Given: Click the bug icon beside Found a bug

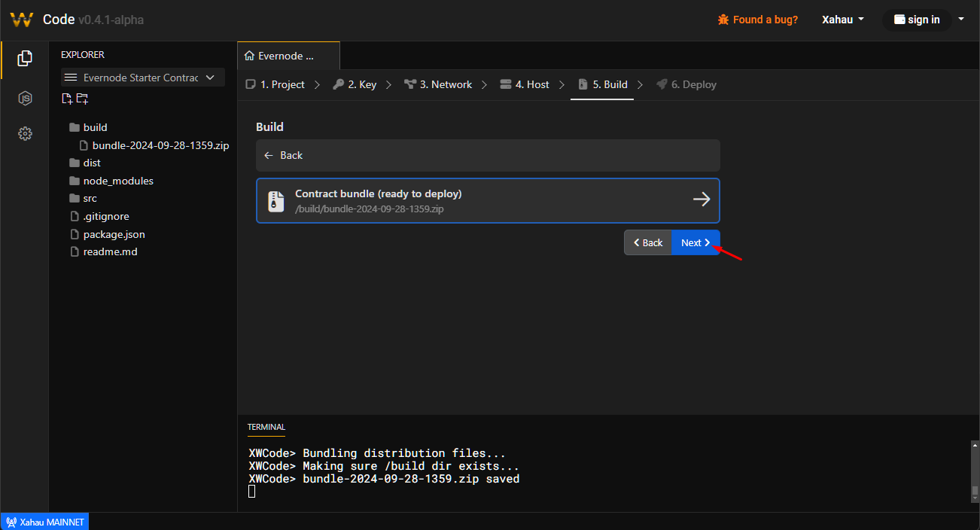Looking at the screenshot, I should click(x=723, y=20).
